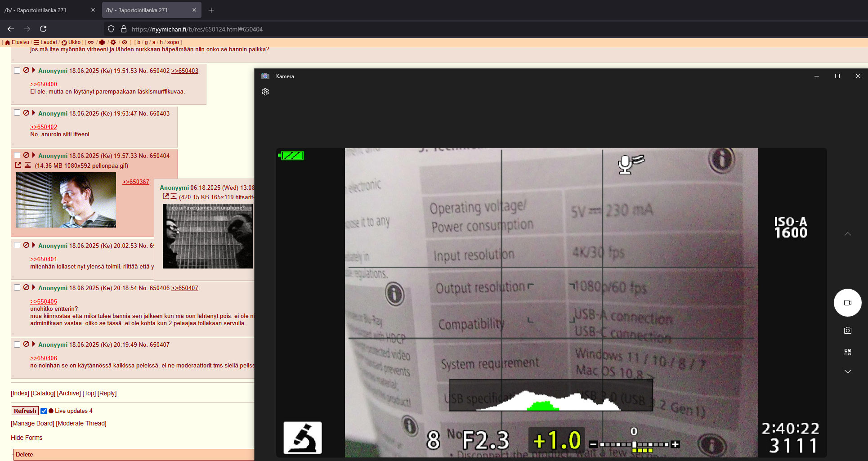Screen dimensions: 868x461
Task: Open a new browser tab
Action: point(211,10)
